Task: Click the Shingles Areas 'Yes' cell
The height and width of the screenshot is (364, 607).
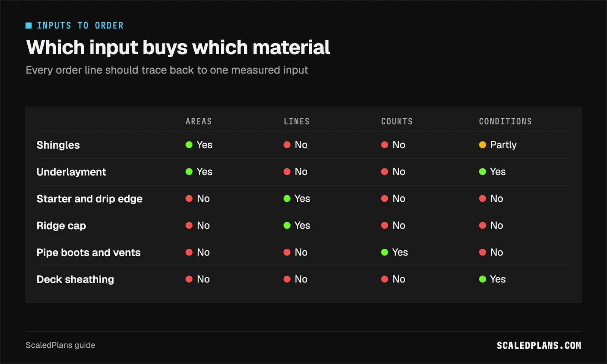Action: [199, 145]
